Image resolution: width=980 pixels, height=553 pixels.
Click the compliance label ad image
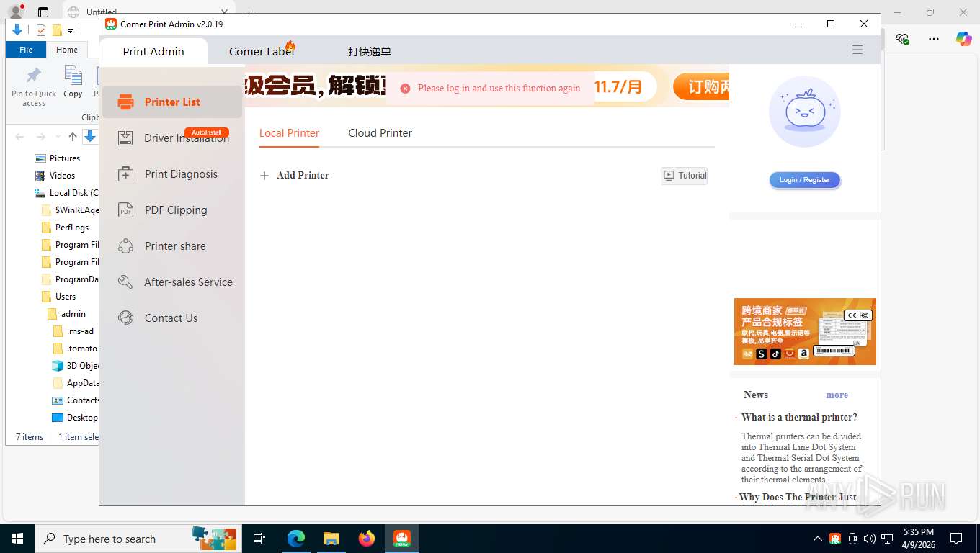805,332
